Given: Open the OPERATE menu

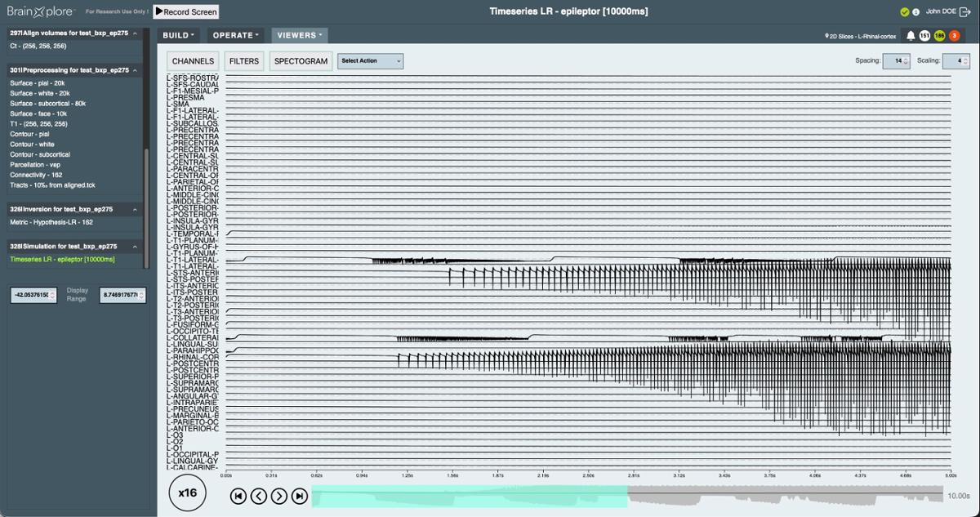Looking at the screenshot, I should click(x=235, y=35).
